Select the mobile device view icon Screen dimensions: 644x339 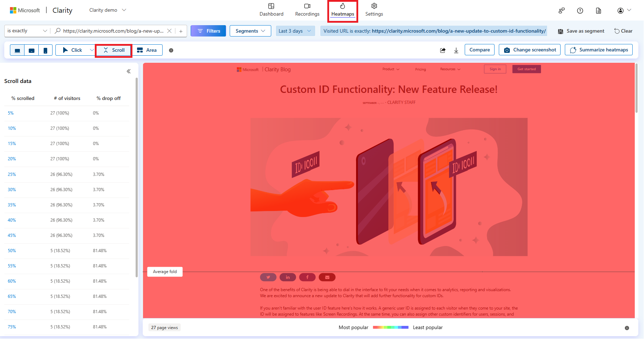coord(45,50)
